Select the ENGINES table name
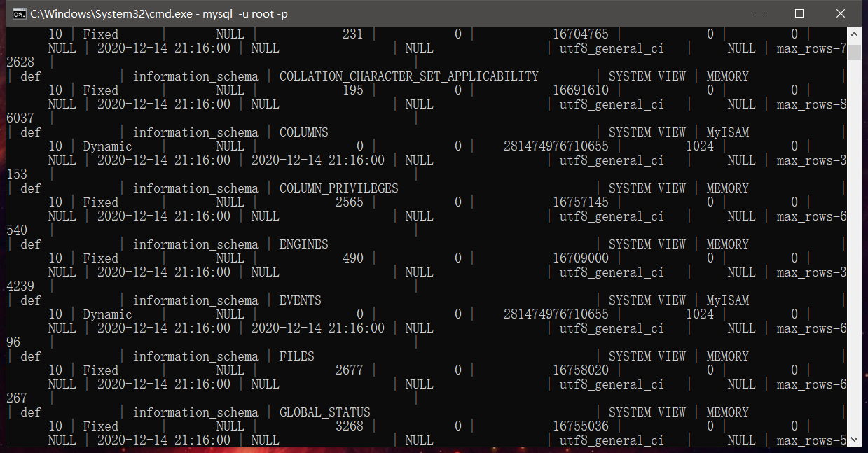The height and width of the screenshot is (453, 868). pos(304,244)
